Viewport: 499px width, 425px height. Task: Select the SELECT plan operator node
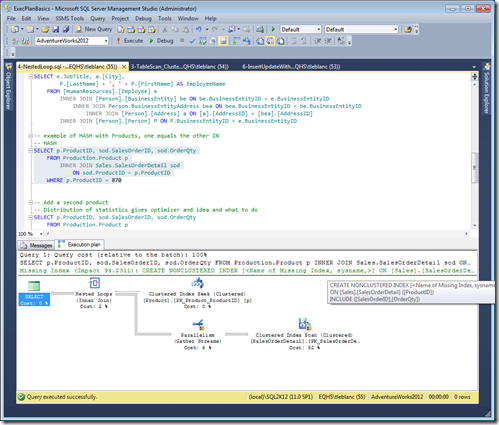pyautogui.click(x=34, y=293)
